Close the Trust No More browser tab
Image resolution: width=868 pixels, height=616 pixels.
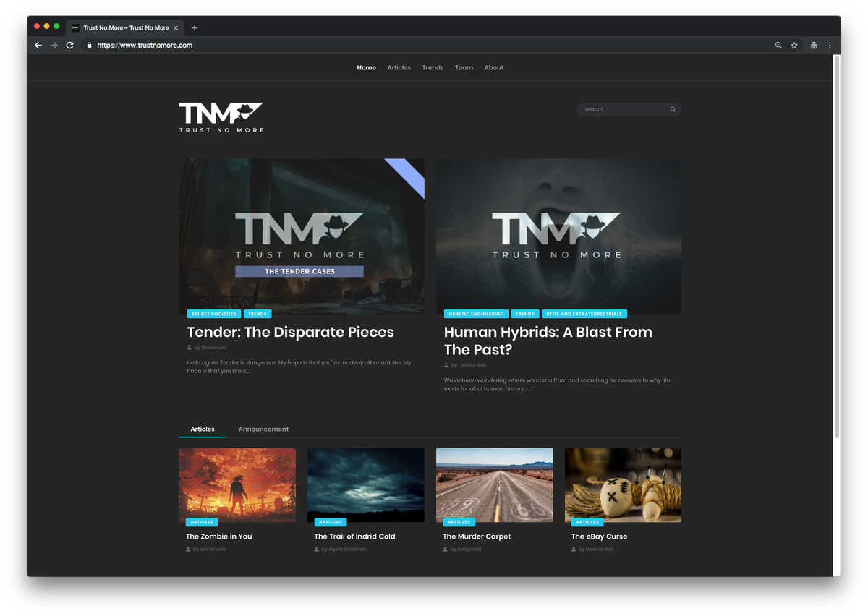(176, 27)
